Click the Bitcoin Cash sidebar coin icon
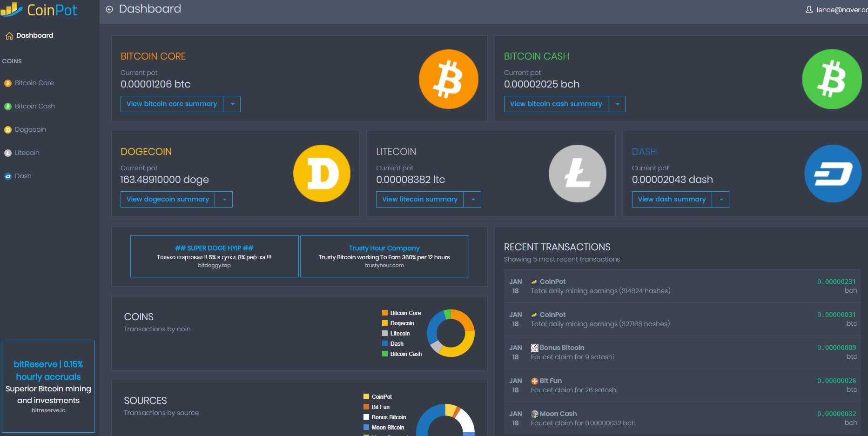 click(x=8, y=107)
